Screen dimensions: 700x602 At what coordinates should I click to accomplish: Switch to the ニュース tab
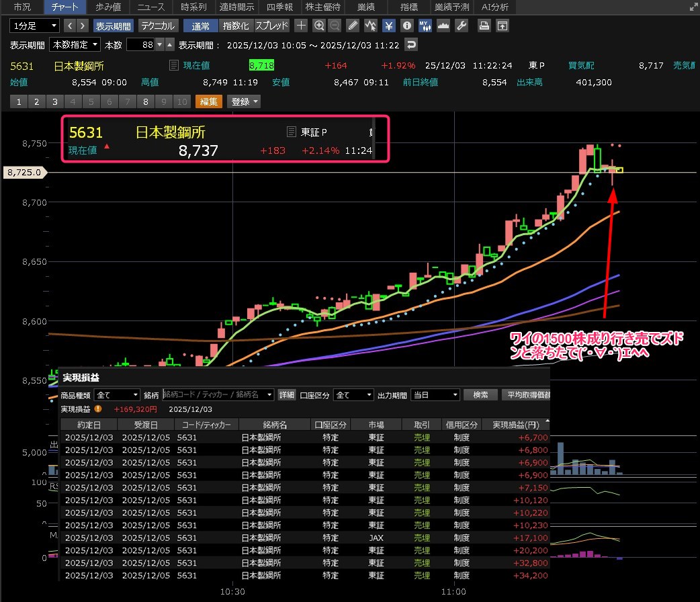tap(152, 7)
